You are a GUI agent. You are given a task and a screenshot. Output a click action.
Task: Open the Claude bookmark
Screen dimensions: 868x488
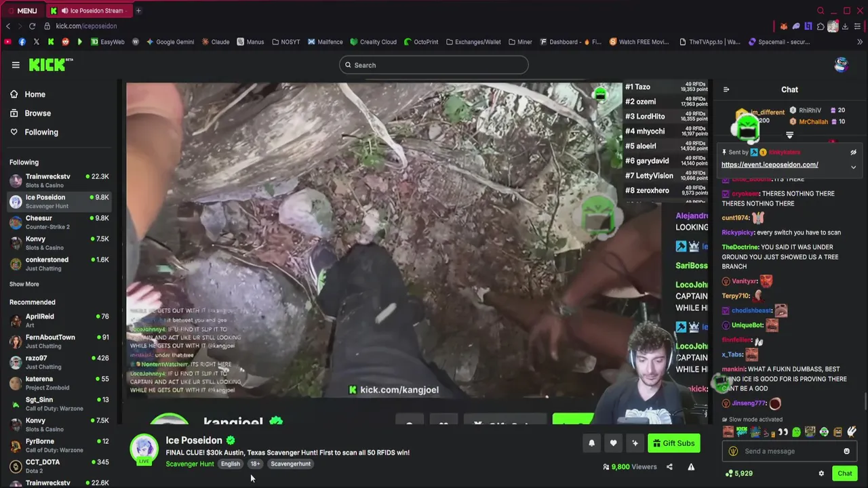tap(216, 42)
